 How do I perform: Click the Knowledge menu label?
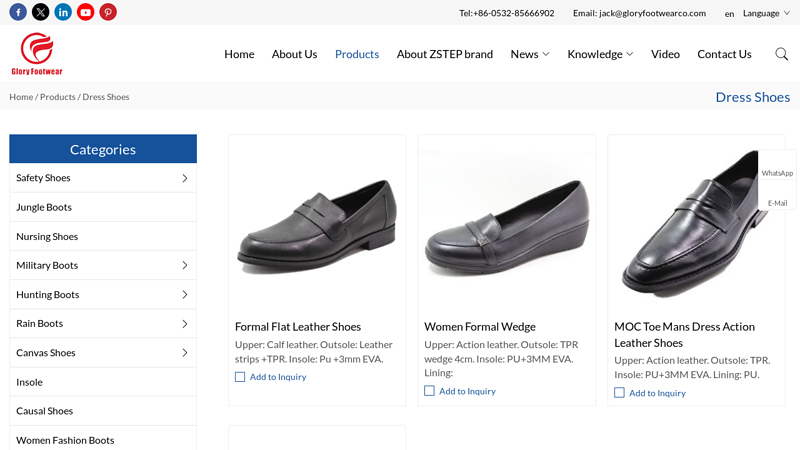[x=595, y=54]
